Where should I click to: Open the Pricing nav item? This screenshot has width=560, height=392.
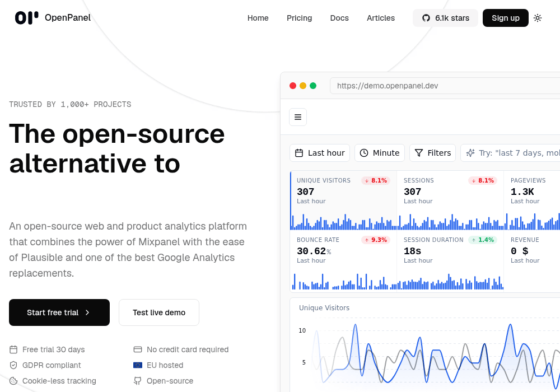coord(299,18)
